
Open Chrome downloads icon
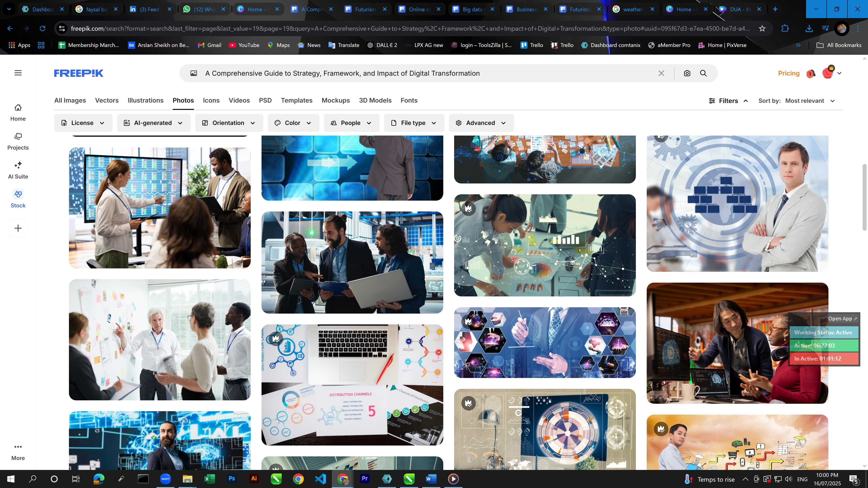[x=809, y=28]
